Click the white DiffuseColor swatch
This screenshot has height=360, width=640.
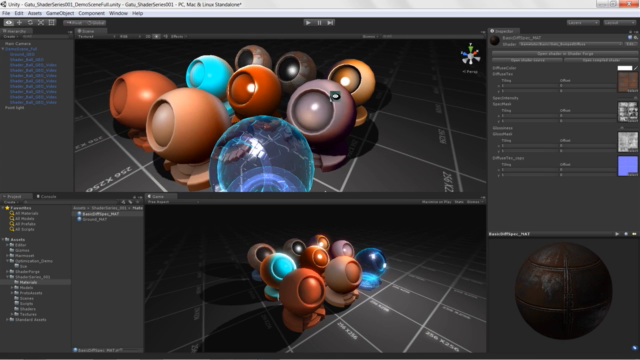click(x=624, y=68)
